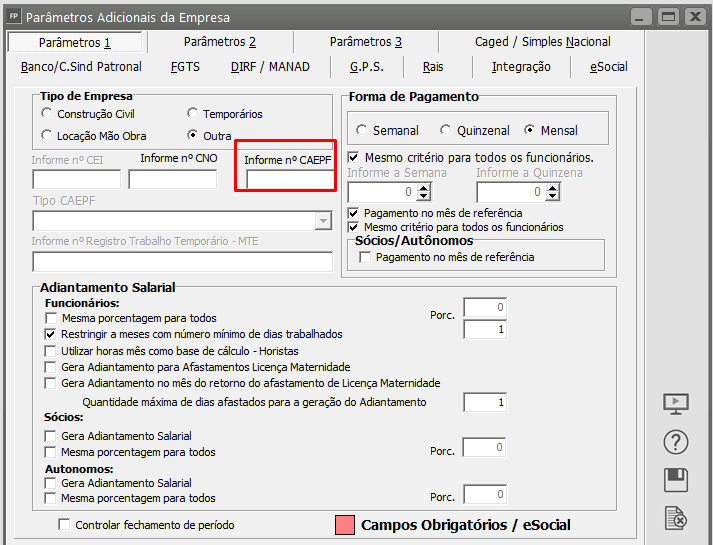Expand the Tipo CAEPF dropdown
Image resolution: width=713 pixels, height=545 pixels.
pyautogui.click(x=323, y=221)
